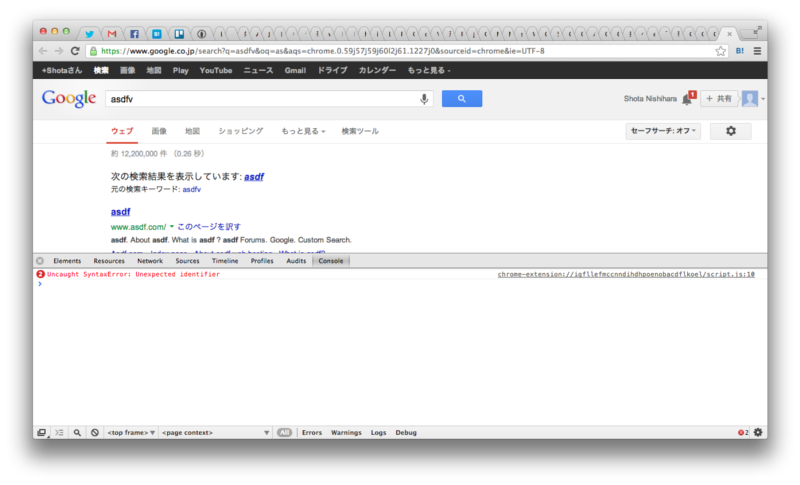
Task: Select 画像 in the black Google bar
Action: click(128, 70)
